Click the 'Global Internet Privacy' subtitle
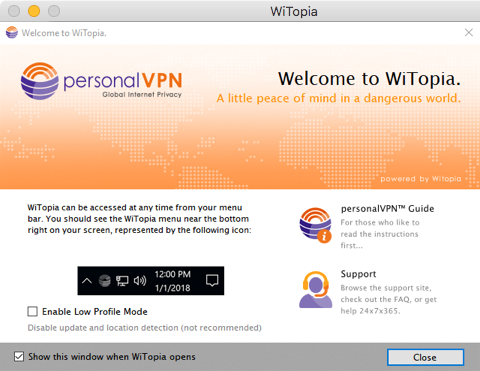This screenshot has height=371, width=480. pyautogui.click(x=142, y=94)
